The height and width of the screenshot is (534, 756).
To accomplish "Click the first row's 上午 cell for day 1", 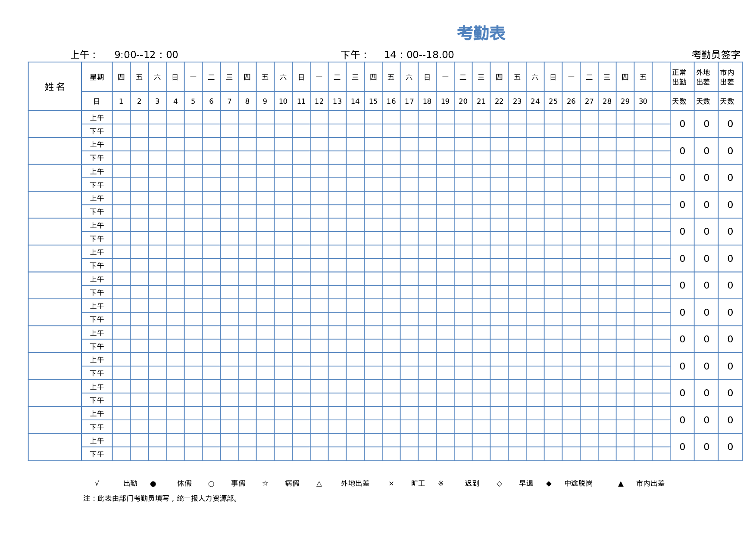I will click(121, 118).
